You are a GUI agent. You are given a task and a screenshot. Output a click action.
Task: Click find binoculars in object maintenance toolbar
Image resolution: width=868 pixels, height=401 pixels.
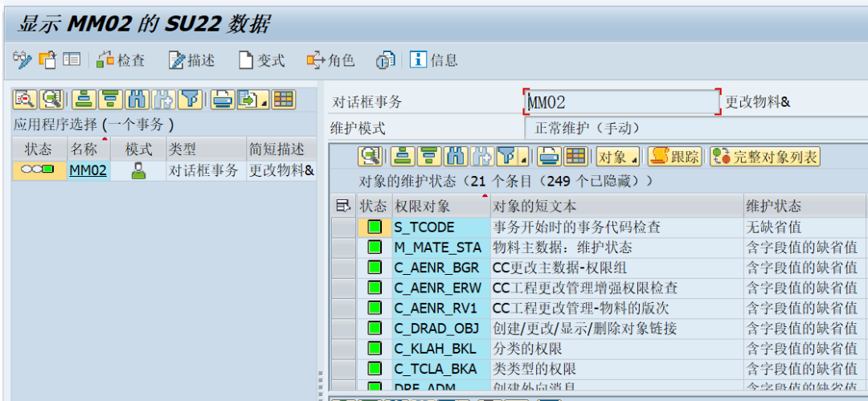(x=456, y=157)
